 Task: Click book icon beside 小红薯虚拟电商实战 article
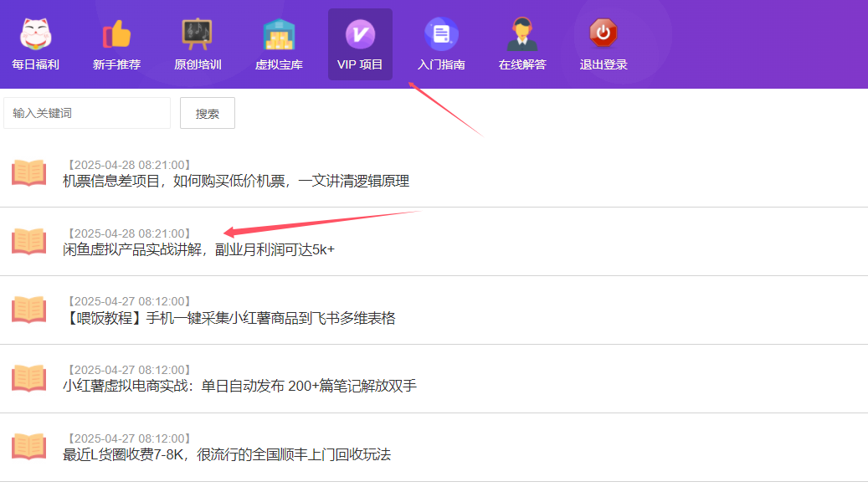click(x=28, y=378)
